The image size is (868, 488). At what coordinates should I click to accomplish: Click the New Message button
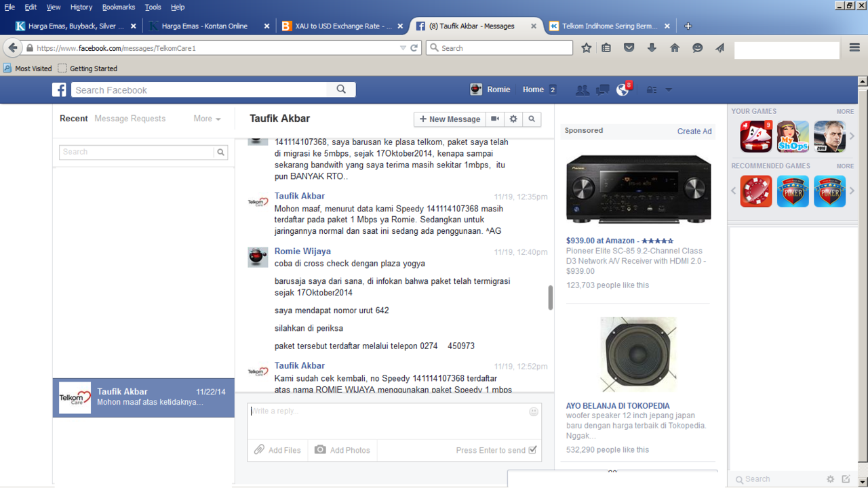450,119
